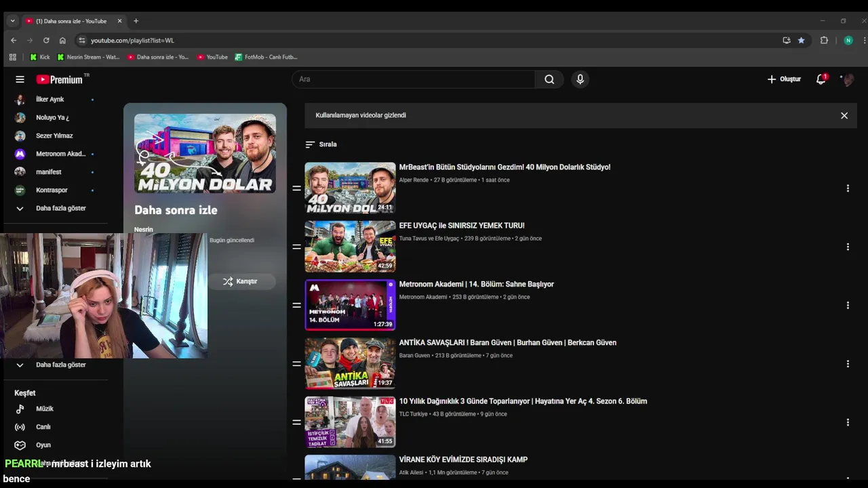Open the playlist cover 40 Milyon Dolar image
868x488 pixels.
point(205,154)
